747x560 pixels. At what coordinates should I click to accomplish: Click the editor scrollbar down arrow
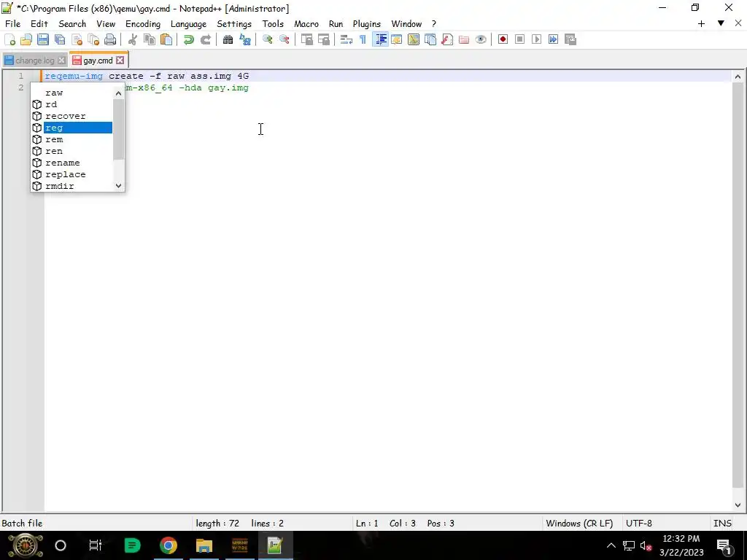pos(738,505)
